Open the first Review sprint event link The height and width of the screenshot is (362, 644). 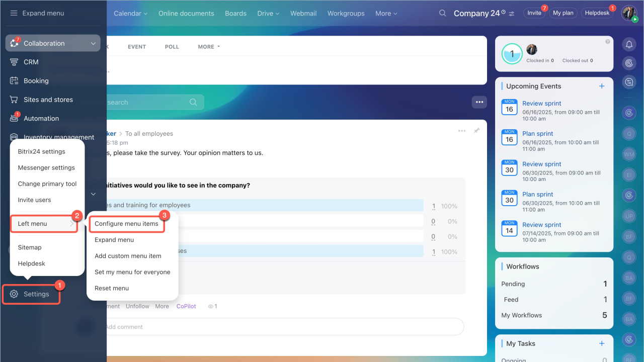[541, 104]
